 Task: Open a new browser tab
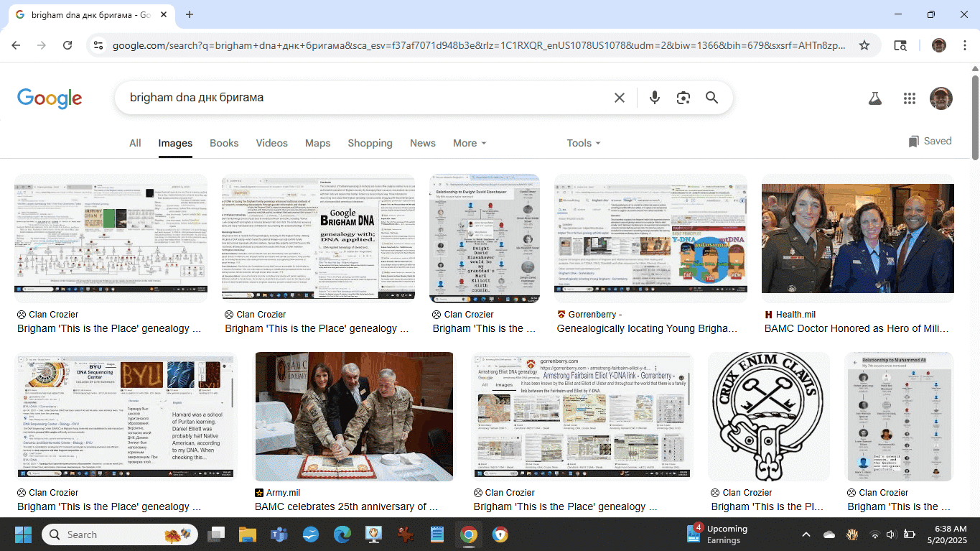[x=190, y=14]
